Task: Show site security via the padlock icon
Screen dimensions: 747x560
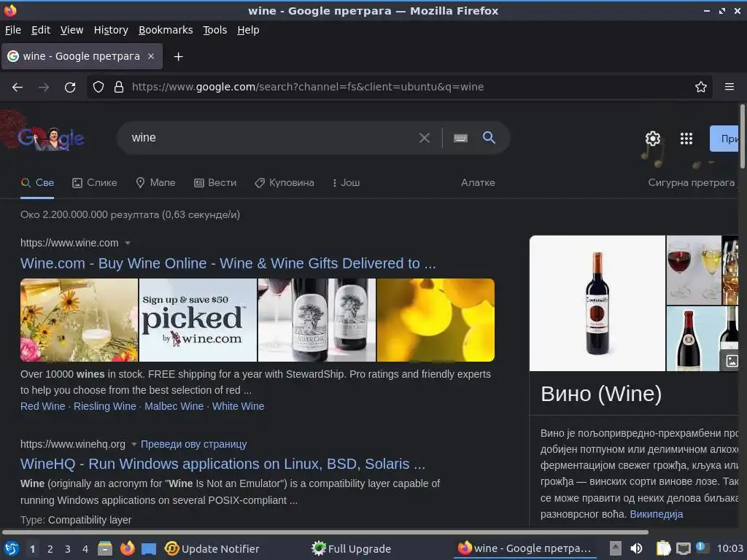Action: (x=119, y=87)
